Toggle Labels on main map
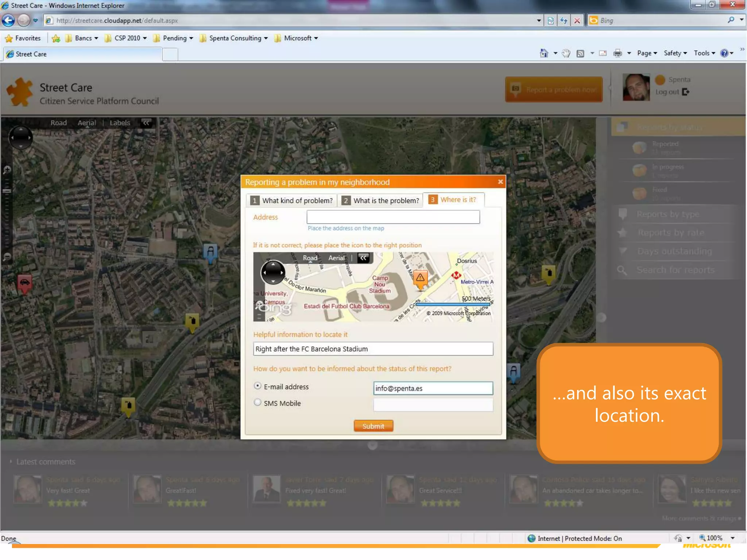Screen dimensions: 747x560 point(120,123)
